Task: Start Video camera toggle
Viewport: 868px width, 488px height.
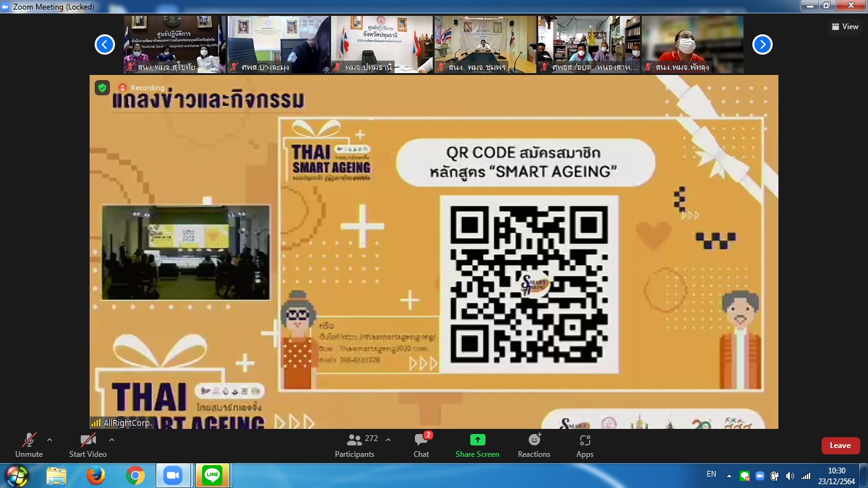Action: [88, 445]
